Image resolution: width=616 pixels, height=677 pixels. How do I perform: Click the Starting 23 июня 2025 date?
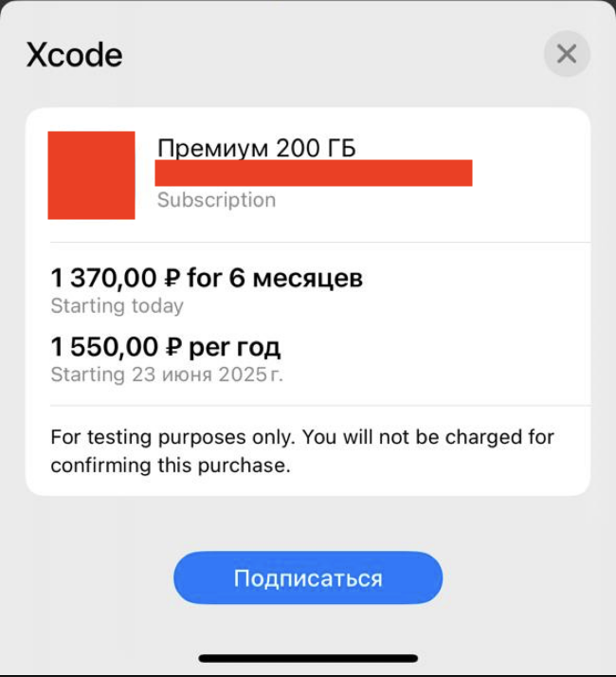click(x=166, y=375)
